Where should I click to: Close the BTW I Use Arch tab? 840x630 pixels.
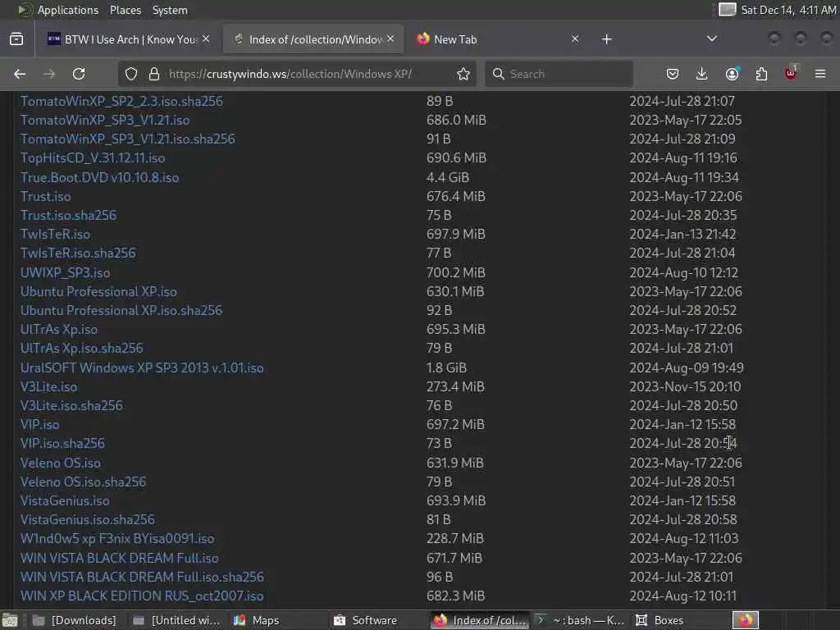point(206,39)
